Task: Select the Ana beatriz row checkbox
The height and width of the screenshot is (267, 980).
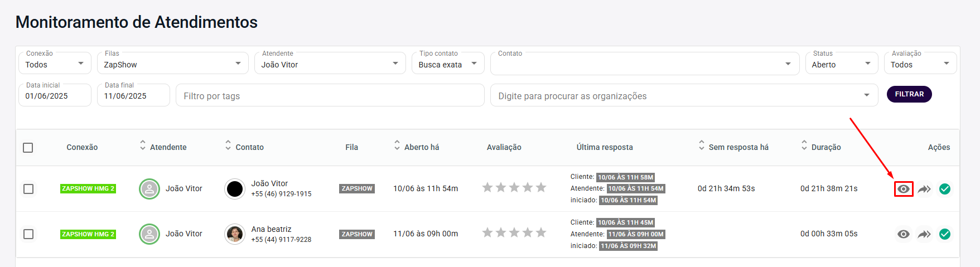Action: (28, 234)
